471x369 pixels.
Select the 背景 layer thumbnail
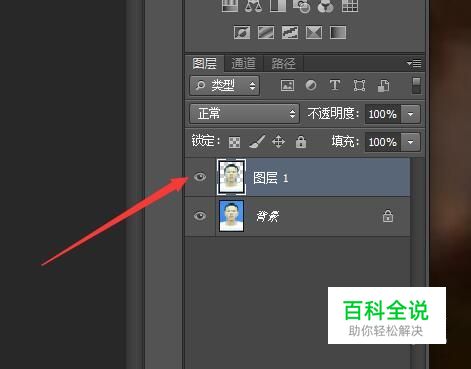coord(231,216)
